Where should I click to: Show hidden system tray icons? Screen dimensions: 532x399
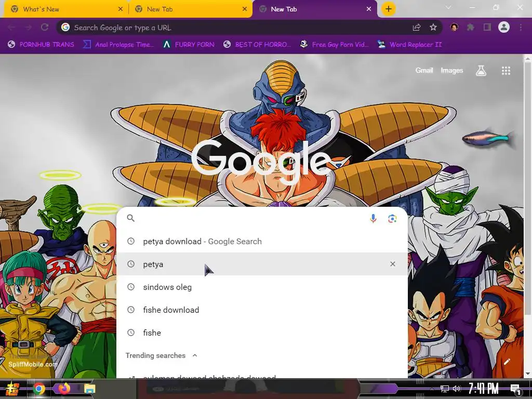point(432,389)
